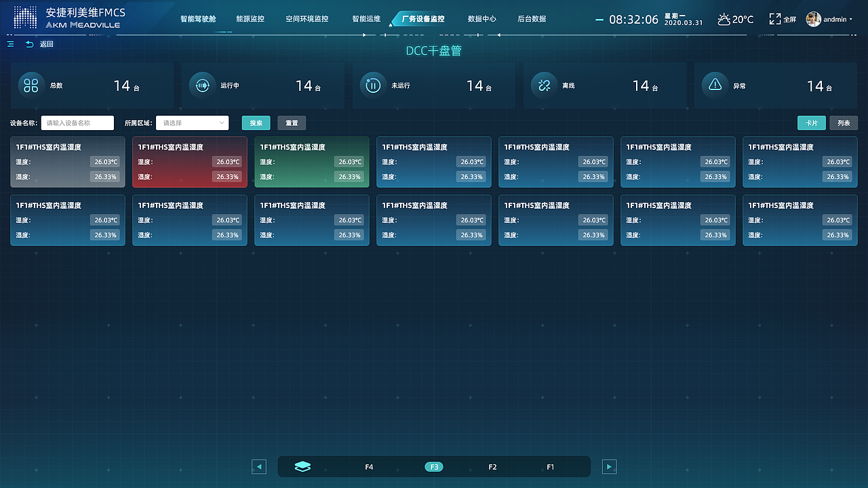Click the 离线 offline broken-link icon
The height and width of the screenshot is (488, 868).
click(x=544, y=85)
